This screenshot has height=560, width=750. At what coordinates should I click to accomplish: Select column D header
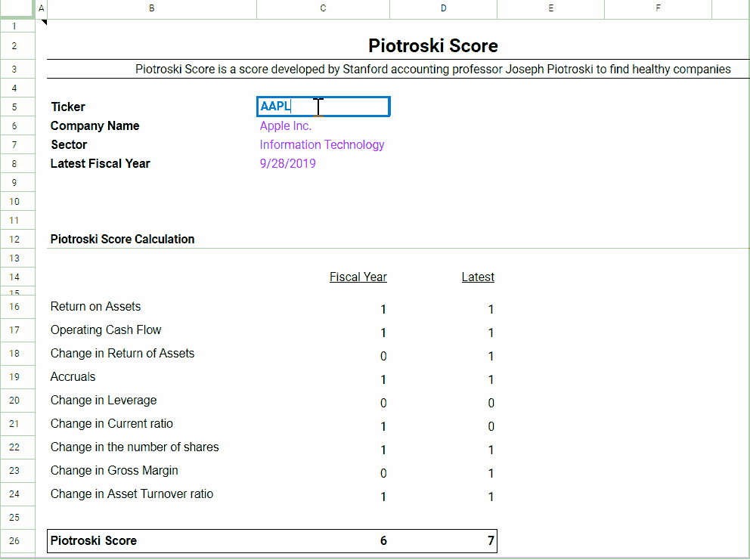pyautogui.click(x=443, y=8)
